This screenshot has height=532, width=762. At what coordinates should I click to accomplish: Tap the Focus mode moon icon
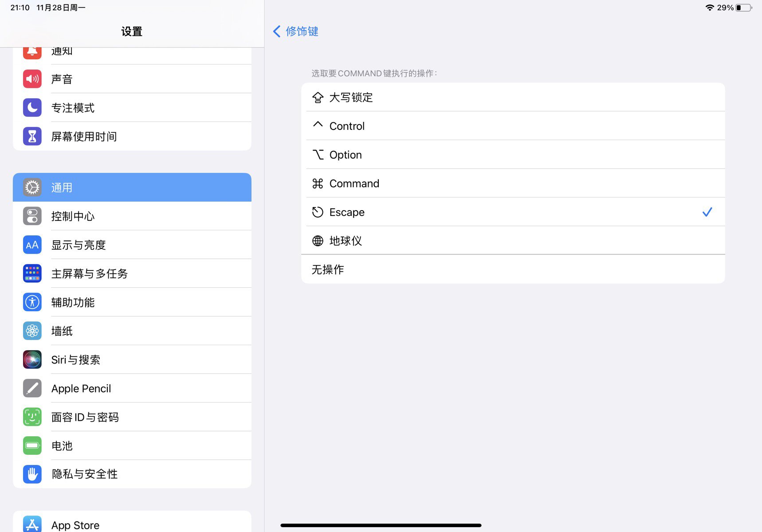click(x=32, y=108)
